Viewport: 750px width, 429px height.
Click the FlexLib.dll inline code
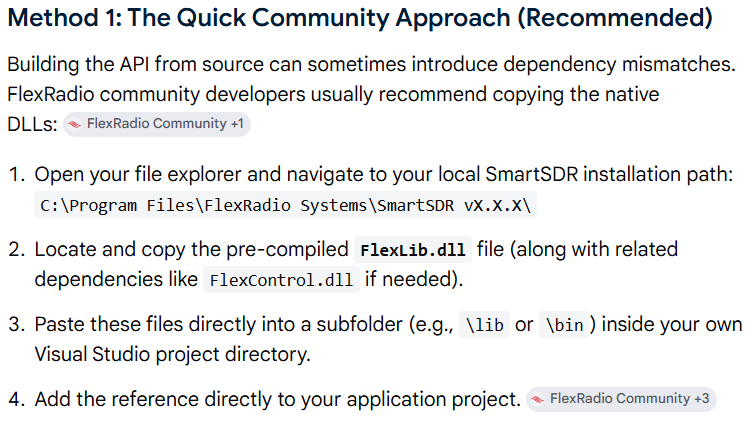click(x=413, y=250)
